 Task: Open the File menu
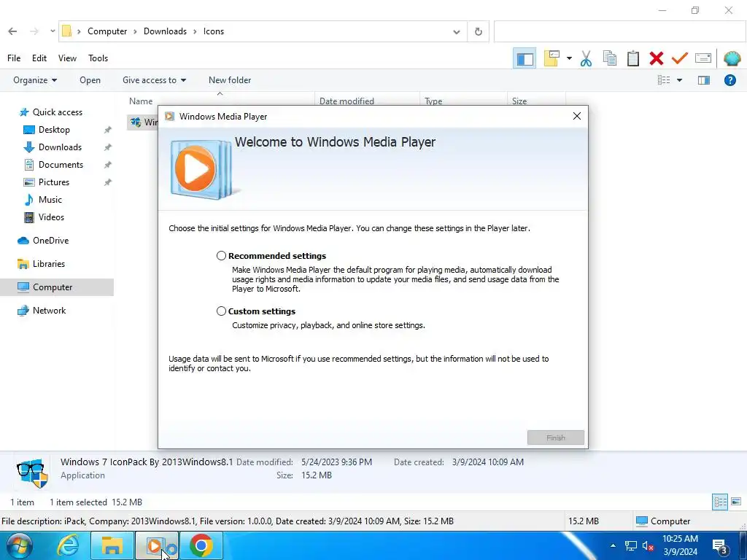14,58
